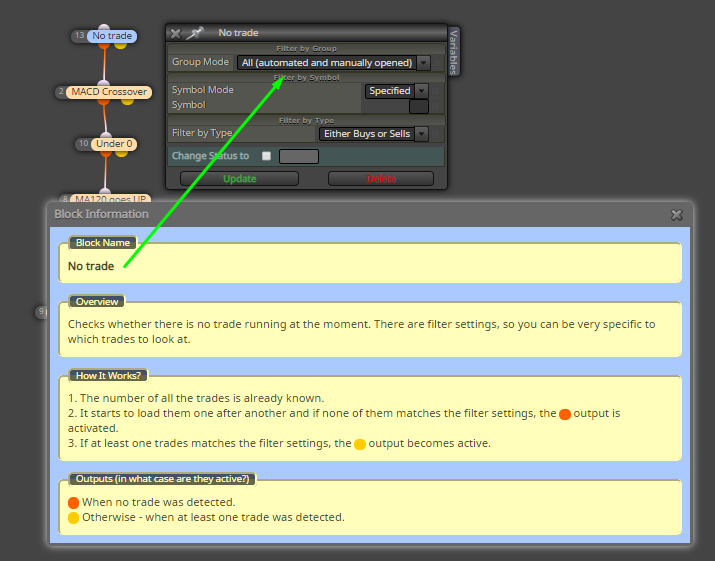Click the Filter by Type section header
Screen dimensions: 715x561
point(306,120)
